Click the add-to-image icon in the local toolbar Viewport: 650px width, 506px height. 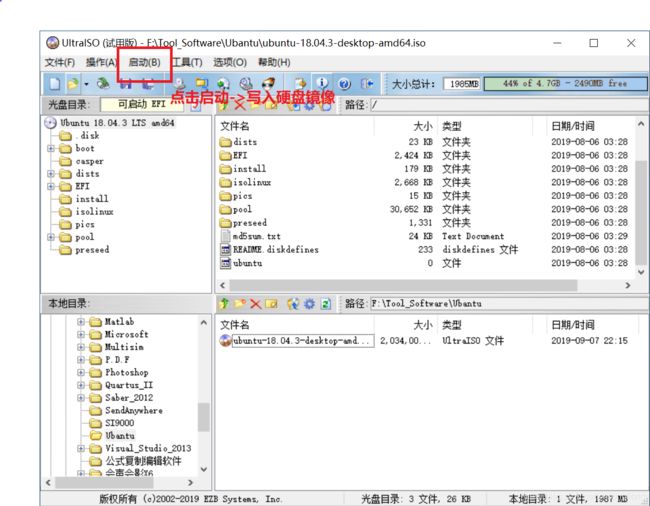[293, 304]
